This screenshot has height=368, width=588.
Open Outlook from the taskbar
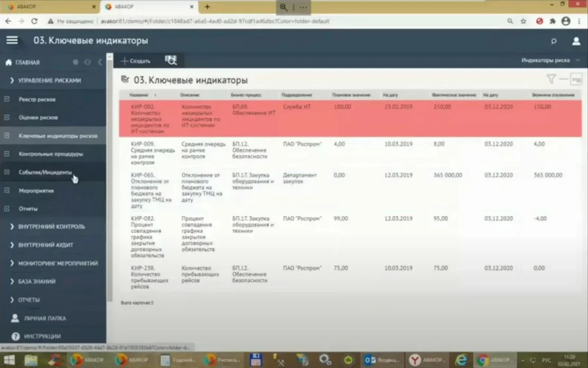click(382, 360)
